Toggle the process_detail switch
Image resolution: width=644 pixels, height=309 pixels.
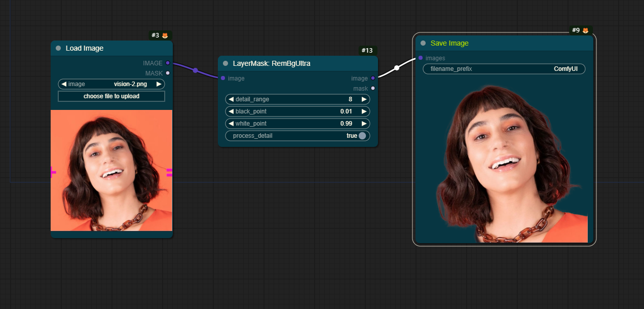click(362, 136)
